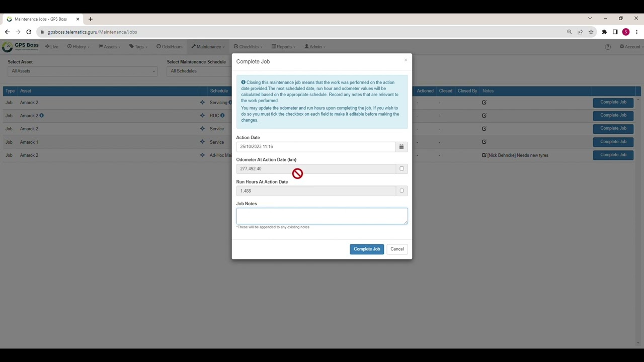Click the address bar URL

pyautogui.click(x=92, y=32)
